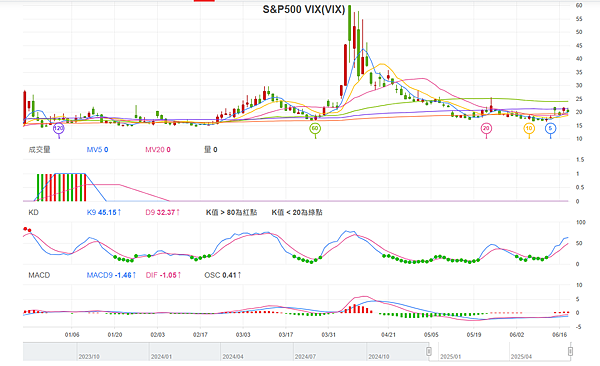The image size is (600, 366).
Task: Click the 06/02 date on the x-axis
Action: [x=517, y=335]
